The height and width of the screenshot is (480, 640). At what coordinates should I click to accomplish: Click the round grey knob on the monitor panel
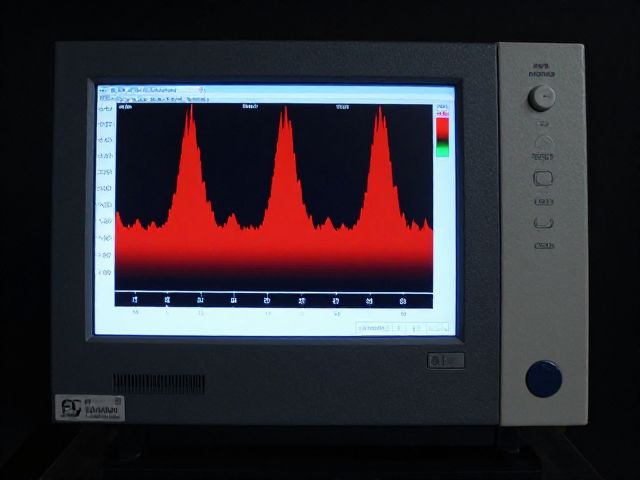pos(541,98)
